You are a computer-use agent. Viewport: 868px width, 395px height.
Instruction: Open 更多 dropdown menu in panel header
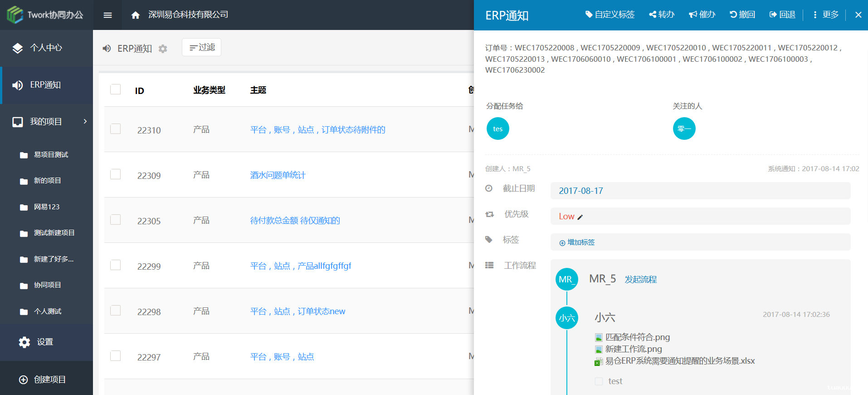tap(826, 15)
